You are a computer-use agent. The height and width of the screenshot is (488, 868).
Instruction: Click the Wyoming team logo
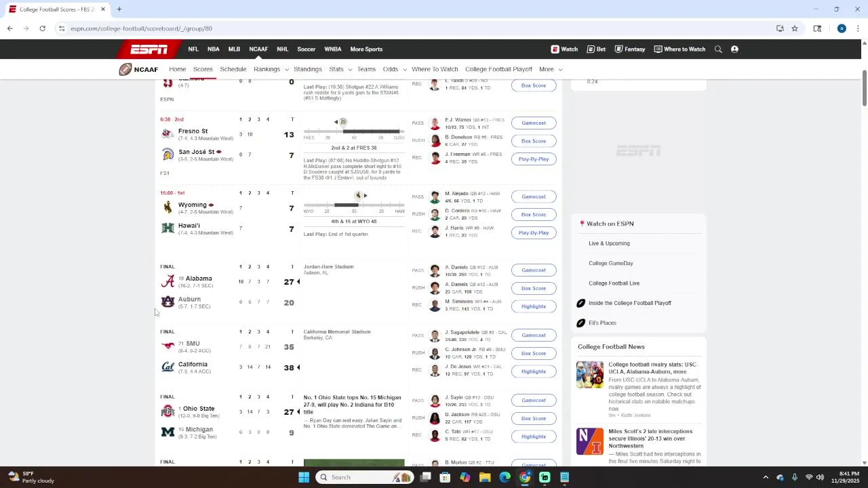(167, 207)
